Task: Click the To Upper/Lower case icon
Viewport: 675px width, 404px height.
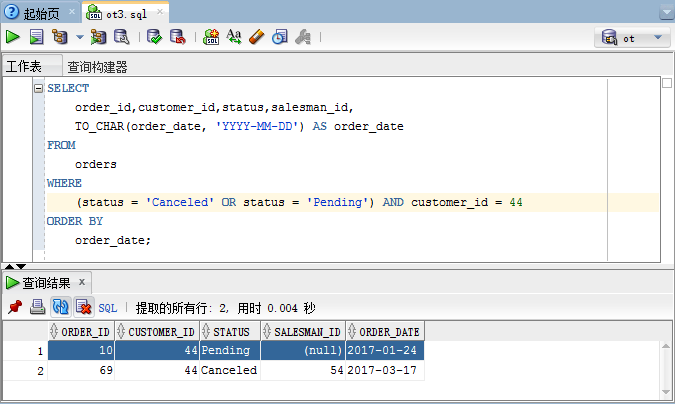Action: [234, 37]
